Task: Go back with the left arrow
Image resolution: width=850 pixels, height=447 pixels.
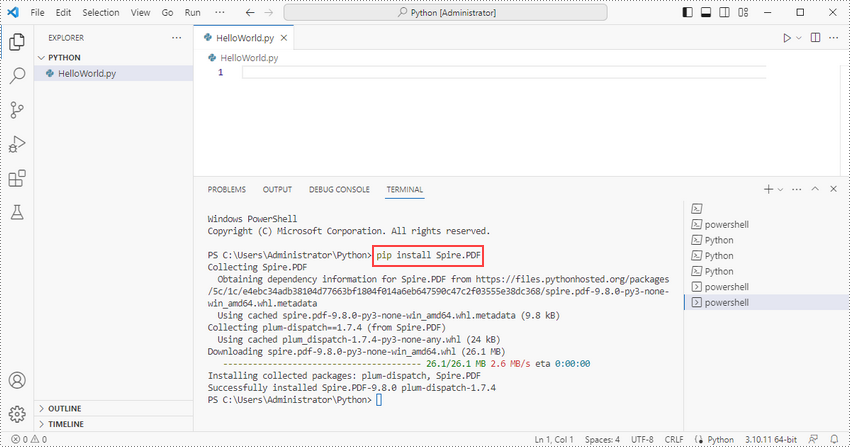Action: click(249, 12)
